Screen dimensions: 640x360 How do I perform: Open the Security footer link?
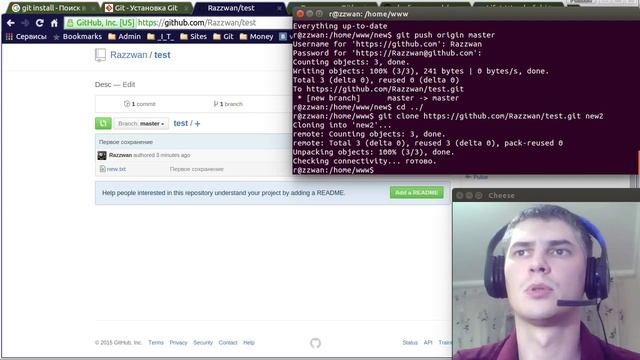(x=203, y=342)
